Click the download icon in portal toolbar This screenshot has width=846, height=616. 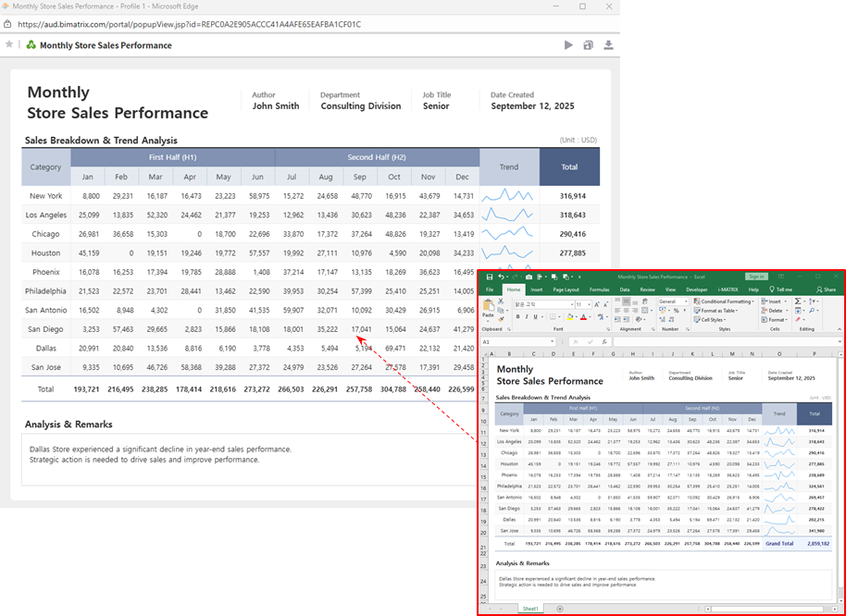click(608, 45)
